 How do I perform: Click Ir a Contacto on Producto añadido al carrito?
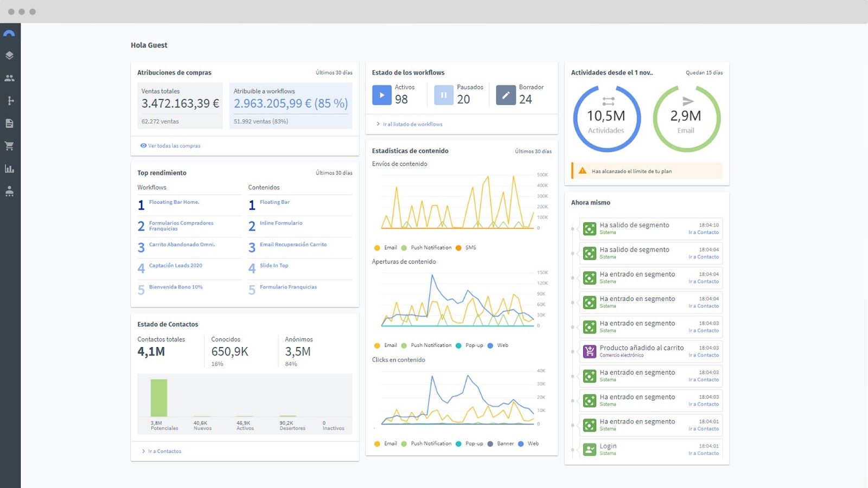coord(704,355)
